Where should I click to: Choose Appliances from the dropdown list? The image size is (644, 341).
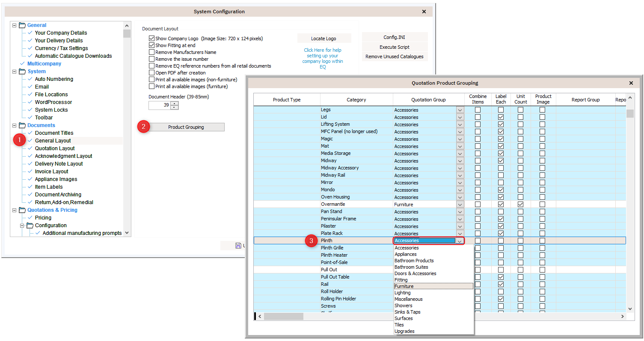pyautogui.click(x=433, y=254)
